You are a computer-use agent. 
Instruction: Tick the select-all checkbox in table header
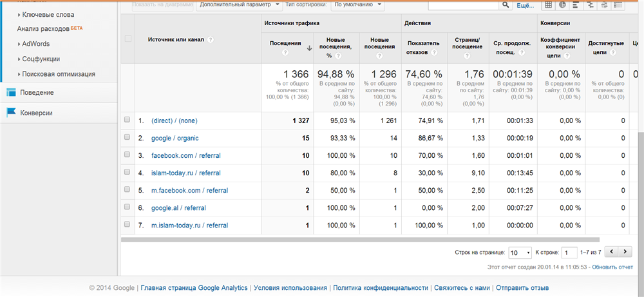(x=128, y=39)
